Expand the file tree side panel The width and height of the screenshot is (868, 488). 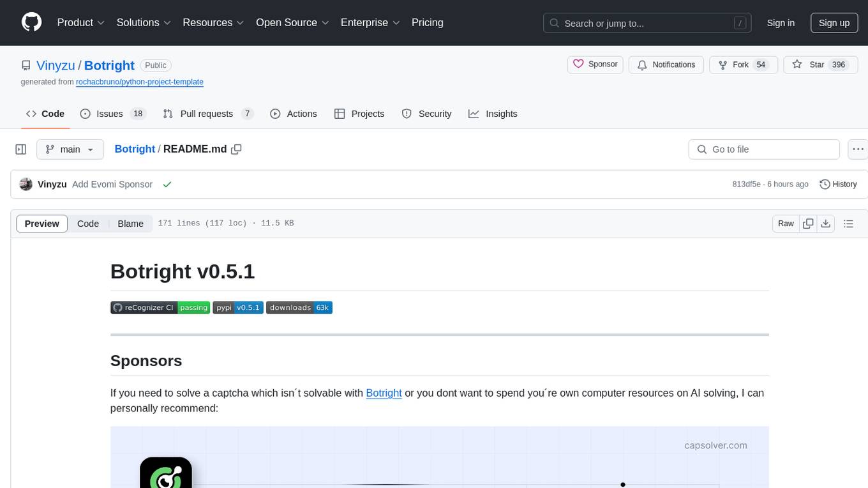pos(21,149)
